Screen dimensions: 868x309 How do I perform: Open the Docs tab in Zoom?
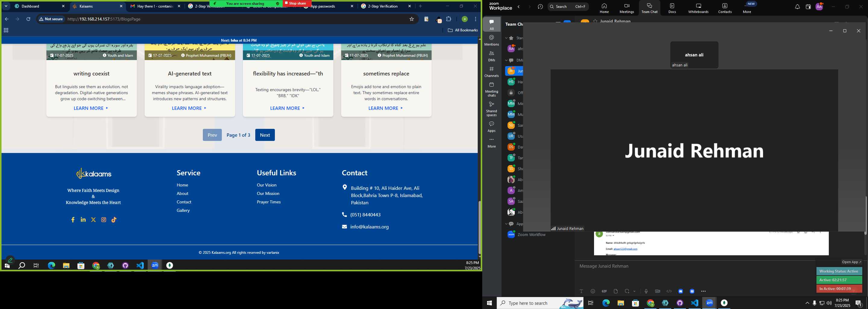point(672,8)
